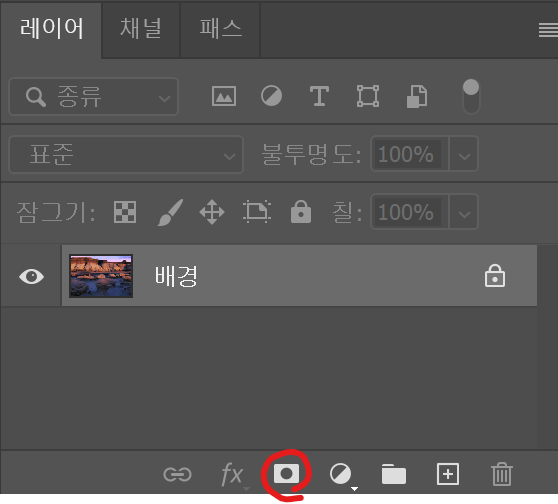Image resolution: width=558 pixels, height=504 pixels.
Task: Delete layer with trash icon
Action: tap(502, 474)
